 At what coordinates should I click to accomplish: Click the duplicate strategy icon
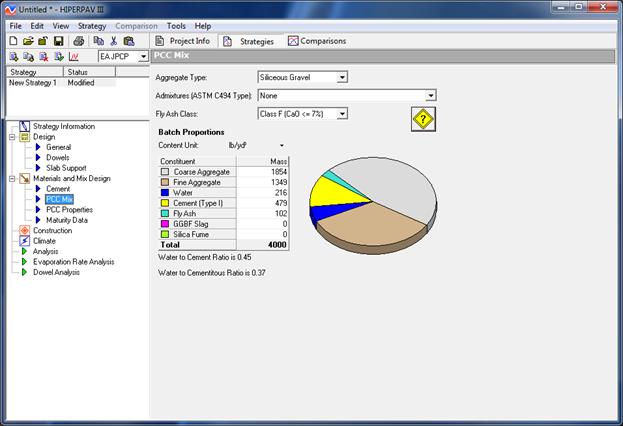click(x=28, y=57)
